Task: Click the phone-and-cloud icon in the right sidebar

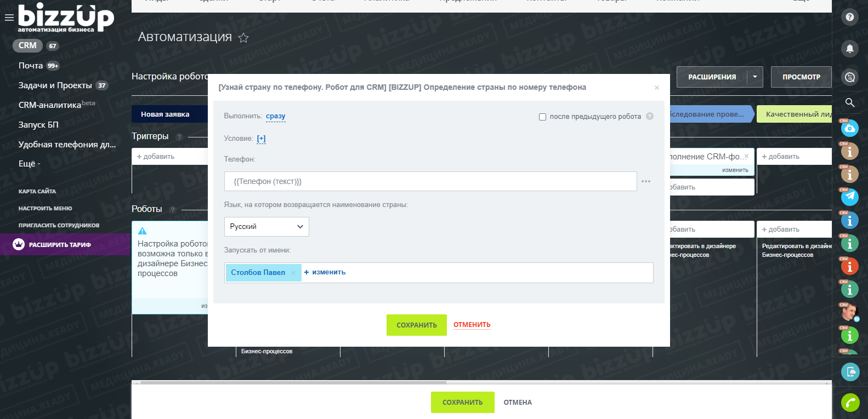Action: click(x=849, y=372)
